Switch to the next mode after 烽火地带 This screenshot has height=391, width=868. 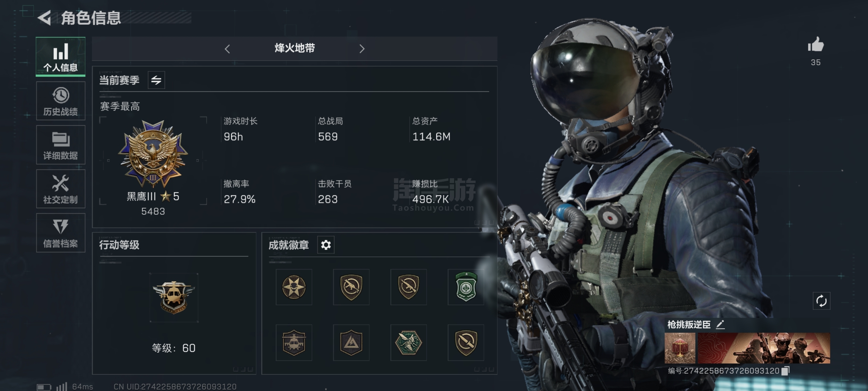tap(362, 49)
